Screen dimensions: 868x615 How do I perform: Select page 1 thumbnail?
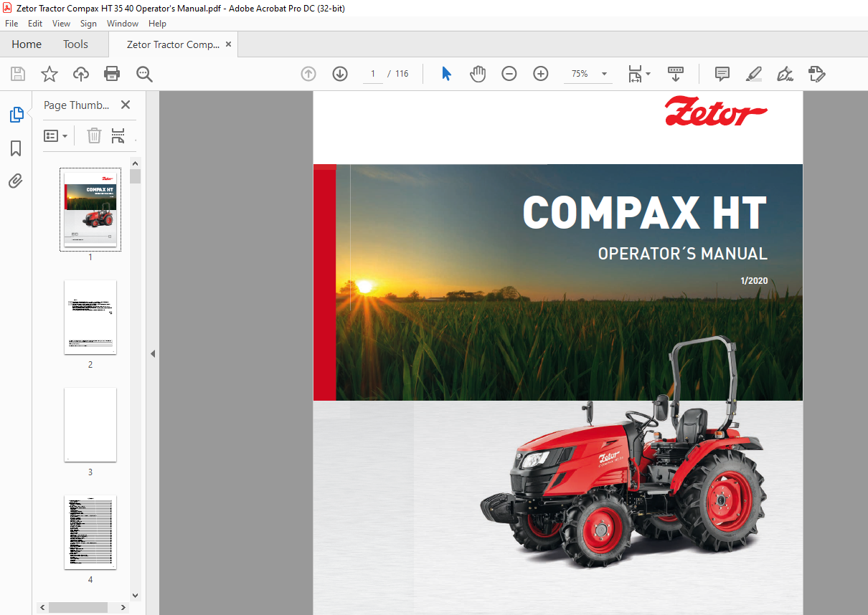point(90,210)
